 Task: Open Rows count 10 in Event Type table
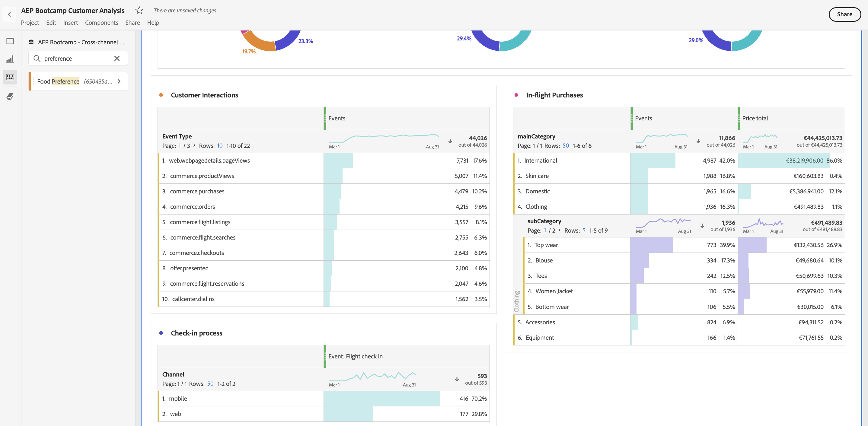click(220, 146)
